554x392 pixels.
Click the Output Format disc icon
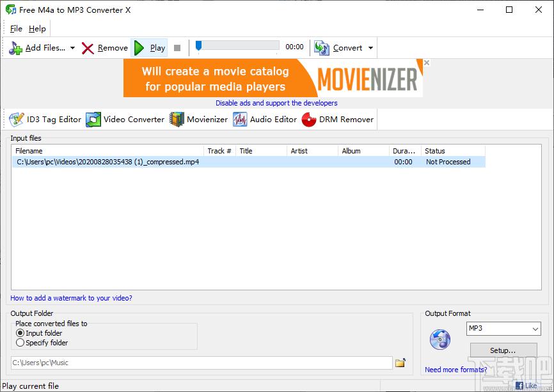[x=440, y=340]
